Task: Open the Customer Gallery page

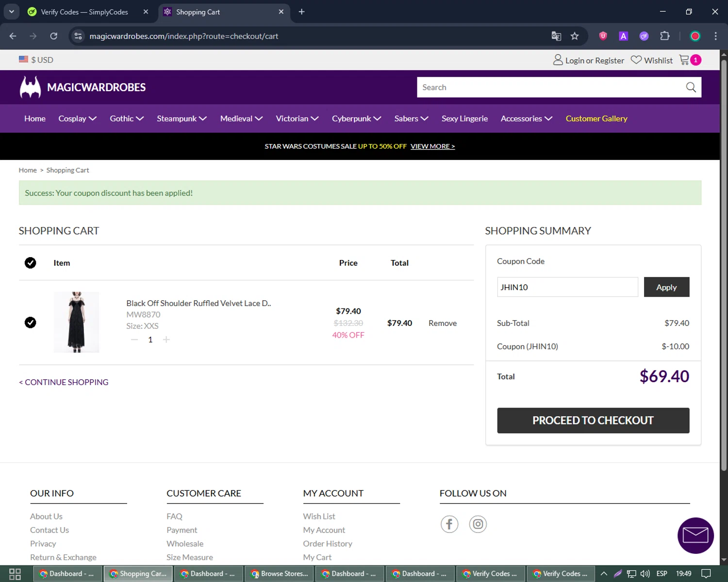Action: click(x=596, y=118)
